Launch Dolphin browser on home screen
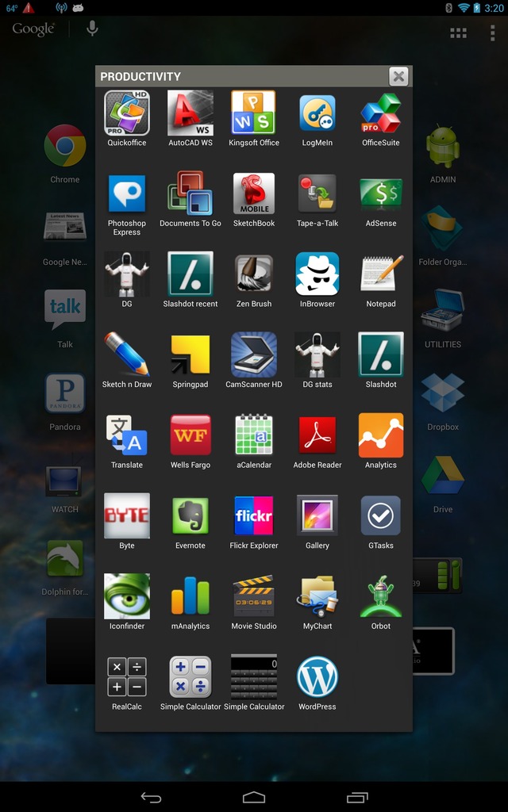The height and width of the screenshot is (812, 508). click(x=65, y=557)
